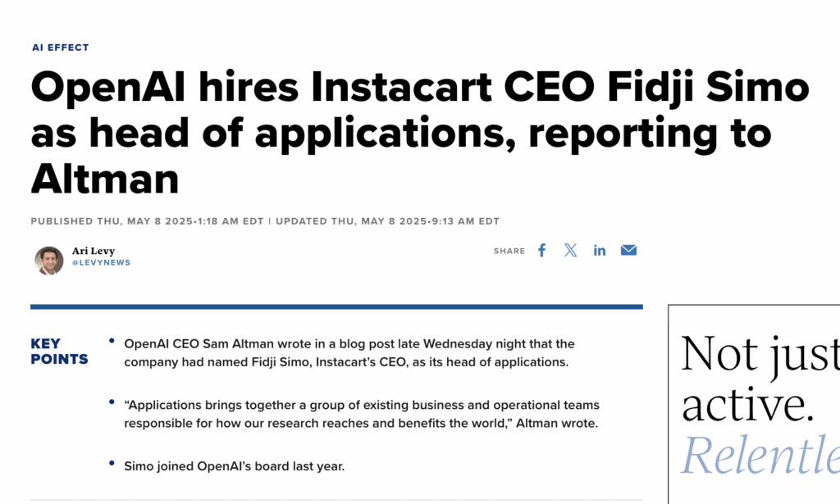Select the key point quoting "Applications brings together"
The width and height of the screenshot is (840, 504).
click(361, 415)
